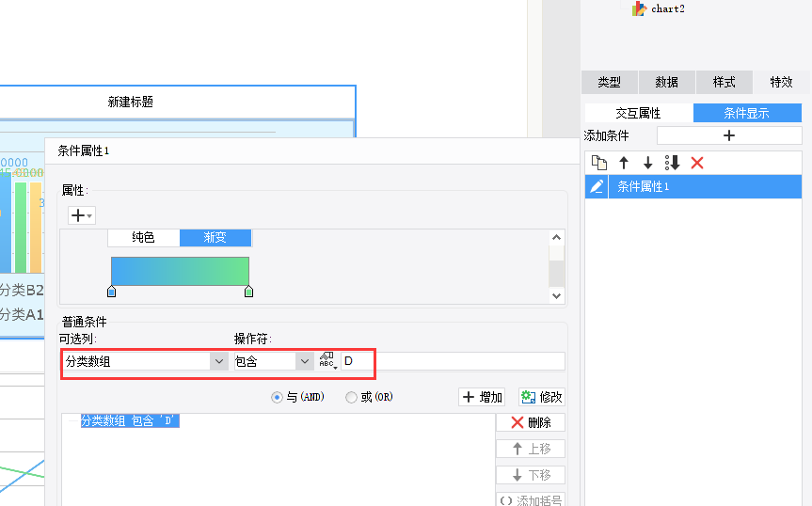
Task: Select the 与(AND) radio button
Action: point(277,397)
